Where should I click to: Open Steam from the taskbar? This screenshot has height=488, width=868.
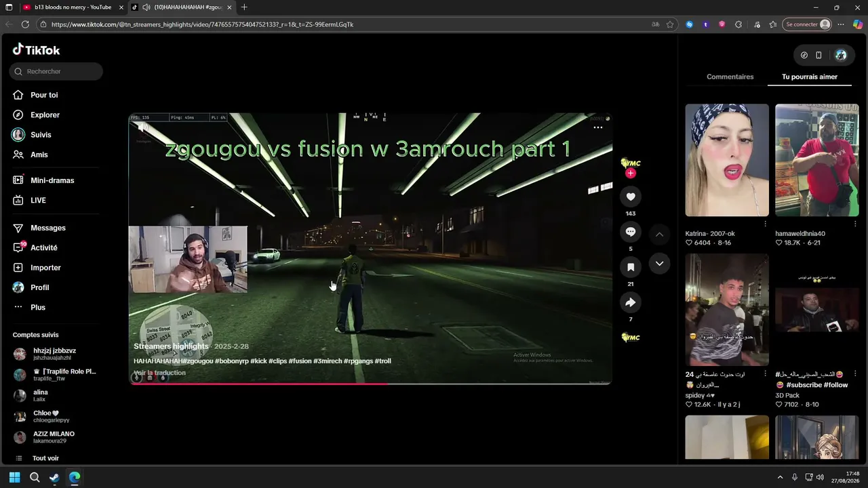[x=54, y=477]
